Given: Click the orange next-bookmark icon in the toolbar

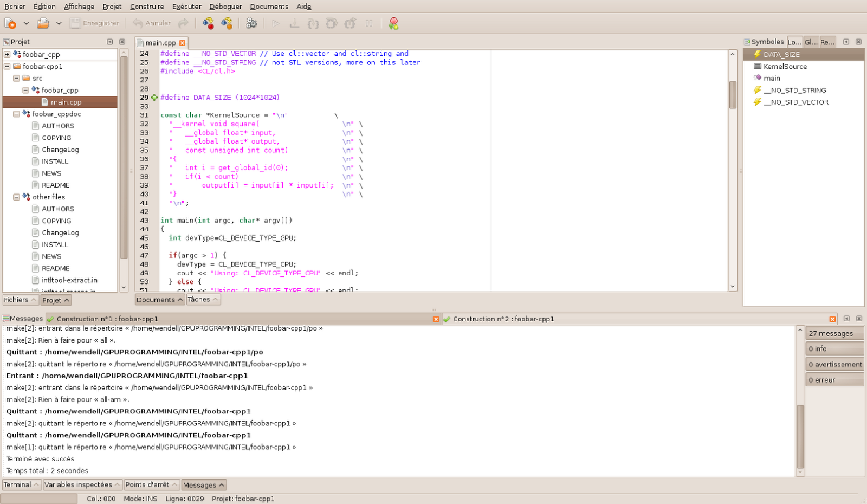Looking at the screenshot, I should [x=227, y=23].
